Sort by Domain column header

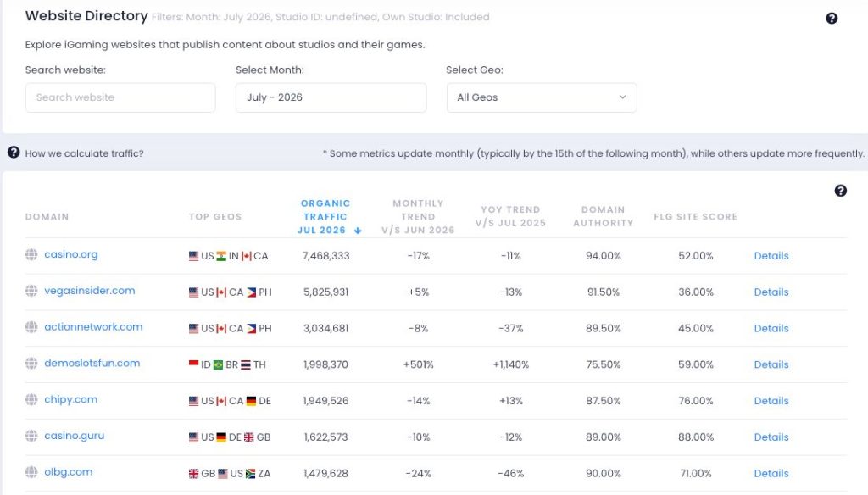tap(47, 216)
